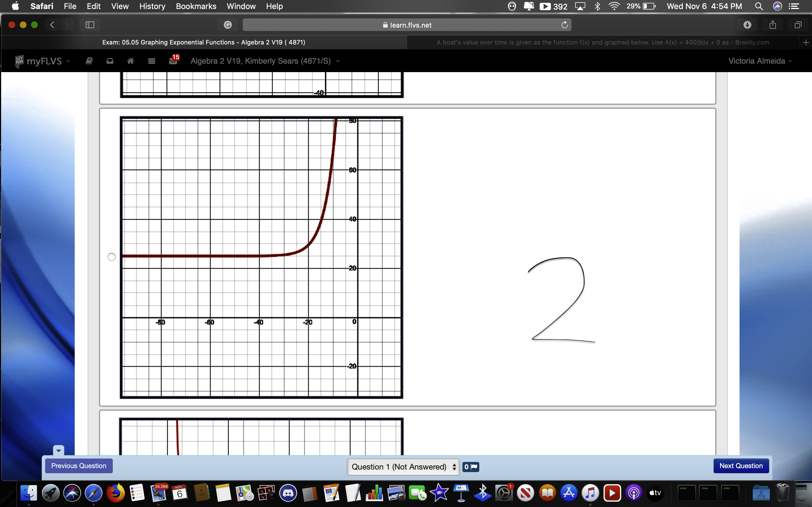Reload the page using Safari's refresh icon
The width and height of the screenshot is (812, 507).
(x=564, y=25)
